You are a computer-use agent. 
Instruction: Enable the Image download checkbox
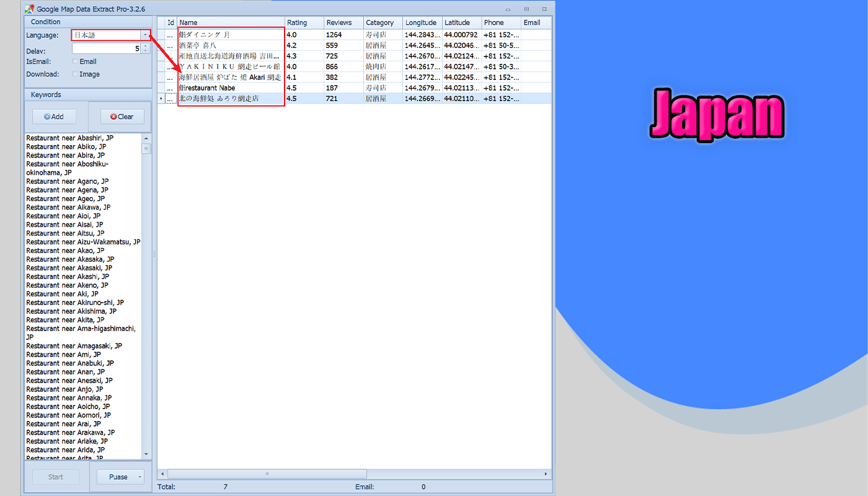(75, 74)
